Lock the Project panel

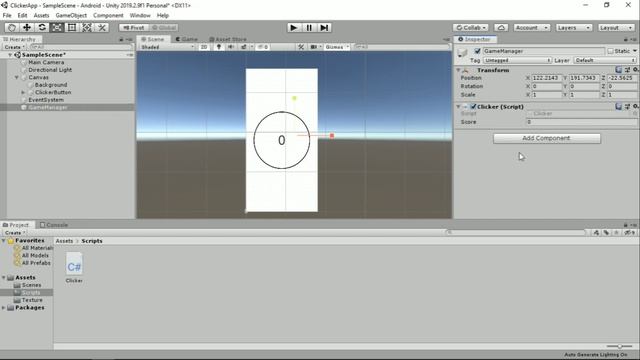pos(626,225)
